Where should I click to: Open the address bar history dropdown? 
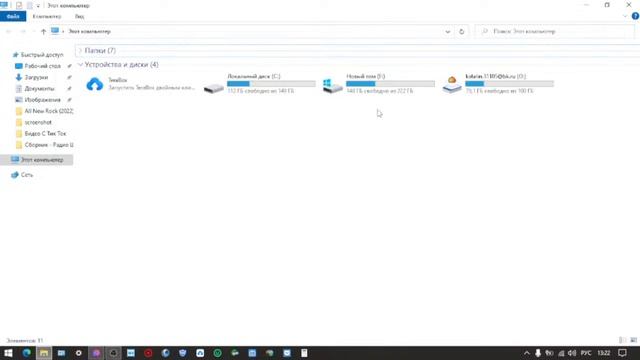tap(448, 31)
